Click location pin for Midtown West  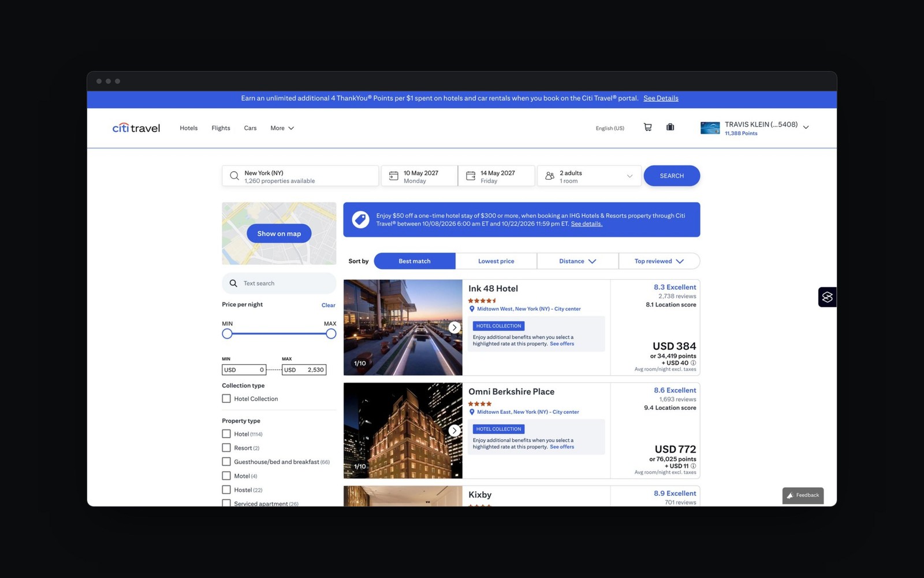click(x=472, y=309)
